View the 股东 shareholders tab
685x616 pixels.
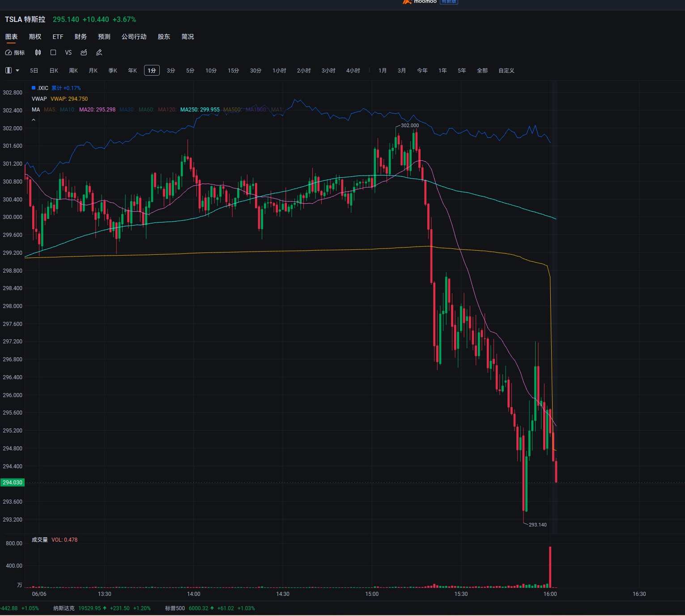pos(164,37)
